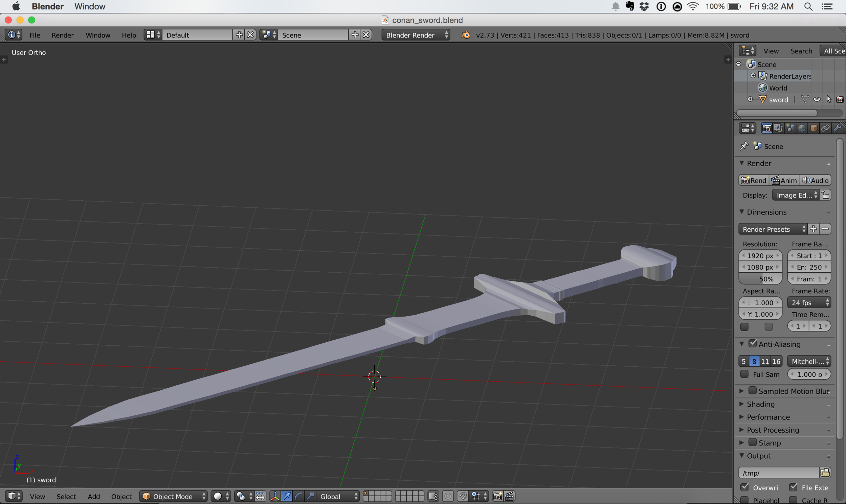
Task: Open Object properties cube icon
Action: click(x=814, y=129)
